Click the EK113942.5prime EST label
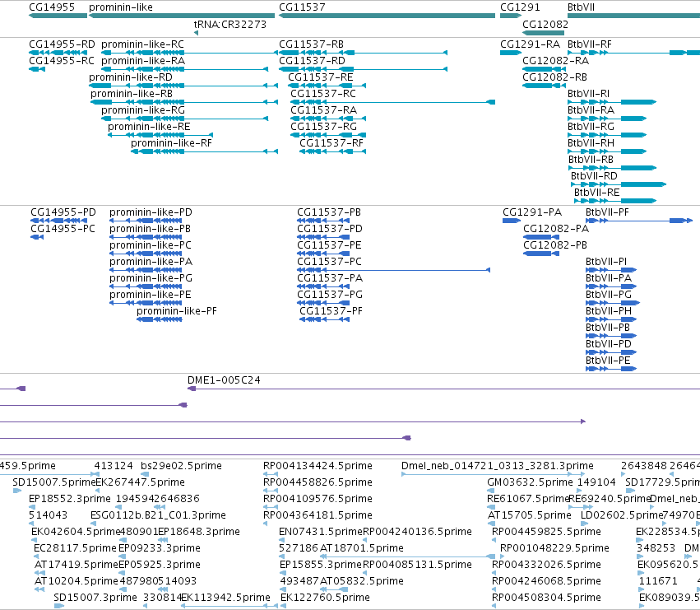The width and height of the screenshot is (700, 610). 225,598
